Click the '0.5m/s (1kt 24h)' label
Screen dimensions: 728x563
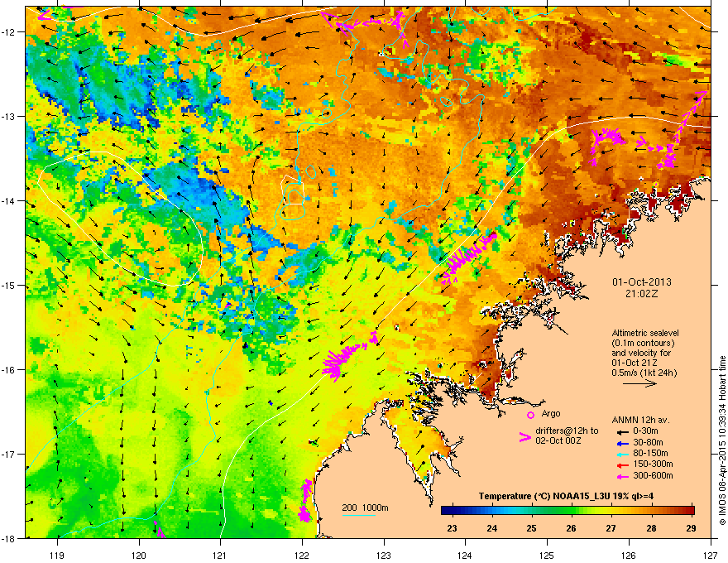coord(644,373)
